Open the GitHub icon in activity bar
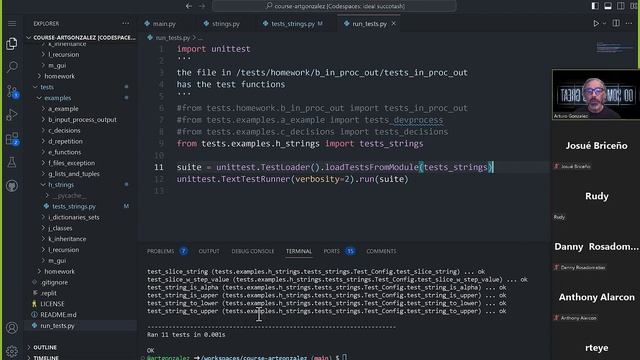 point(12,186)
